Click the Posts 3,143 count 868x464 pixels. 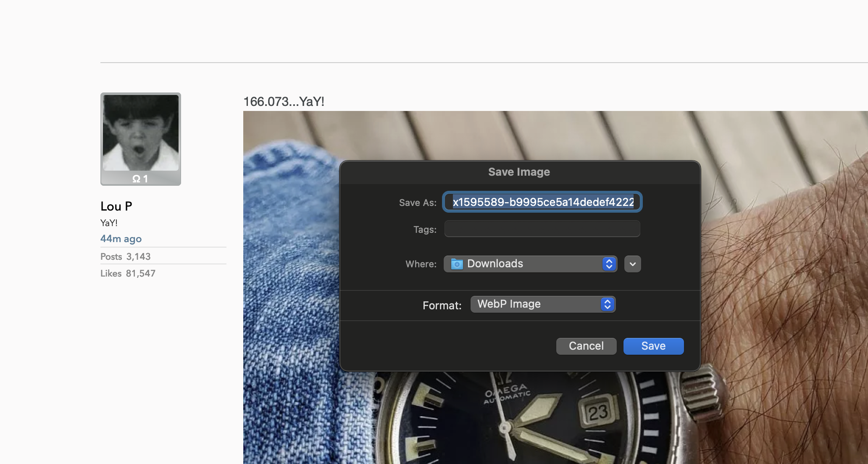coord(125,256)
